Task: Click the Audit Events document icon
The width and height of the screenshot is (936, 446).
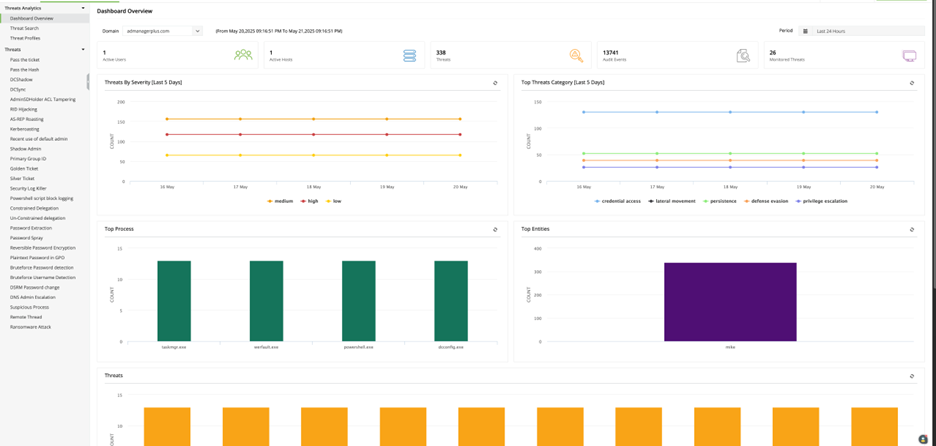Action: (x=743, y=56)
